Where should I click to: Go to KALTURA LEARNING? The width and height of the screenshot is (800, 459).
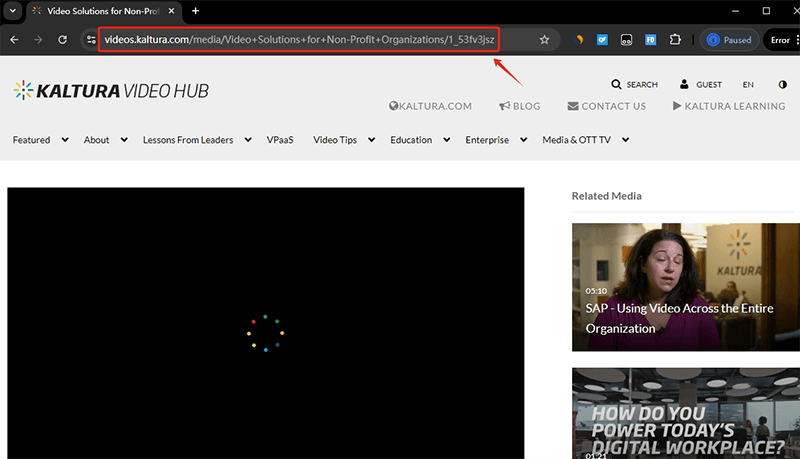pos(729,106)
